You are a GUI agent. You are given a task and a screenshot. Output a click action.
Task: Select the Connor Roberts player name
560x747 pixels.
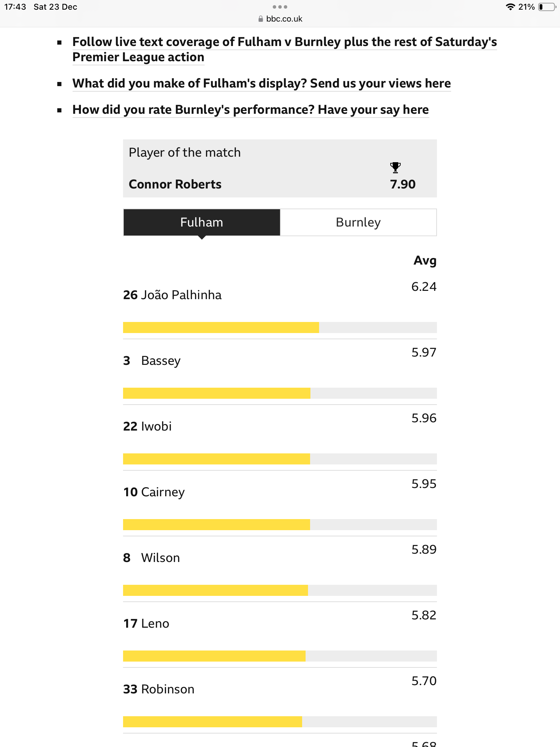coord(175,184)
